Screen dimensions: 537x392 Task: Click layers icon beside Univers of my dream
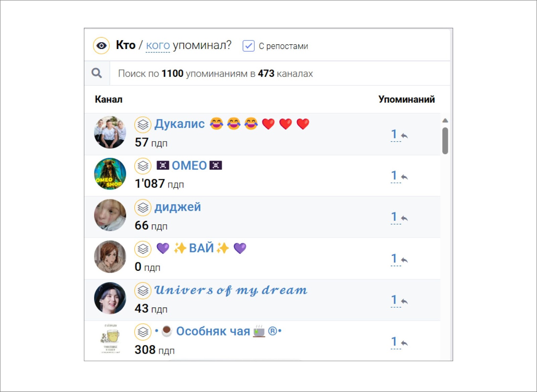[x=143, y=291]
